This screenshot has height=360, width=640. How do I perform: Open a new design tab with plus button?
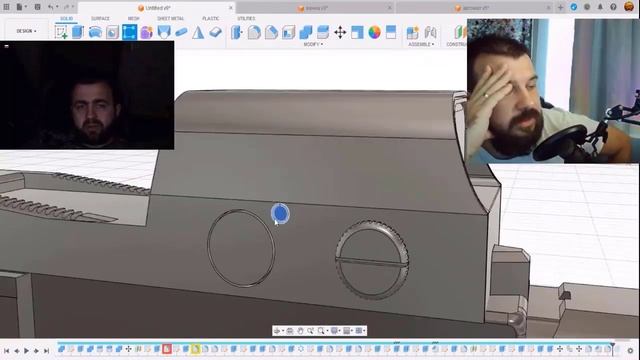pos(560,7)
